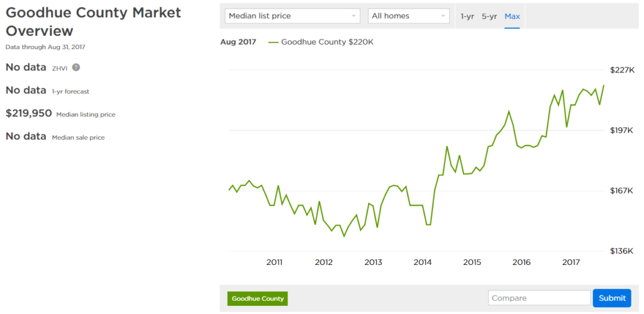Focus the Compare input field
The image size is (644, 314).
point(539,298)
